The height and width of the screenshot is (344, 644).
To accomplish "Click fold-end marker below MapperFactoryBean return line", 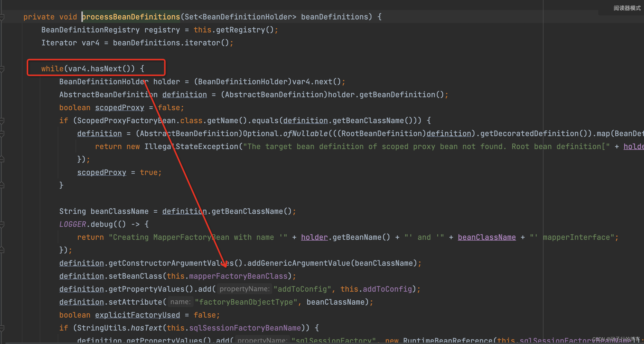I will pos(2,250).
